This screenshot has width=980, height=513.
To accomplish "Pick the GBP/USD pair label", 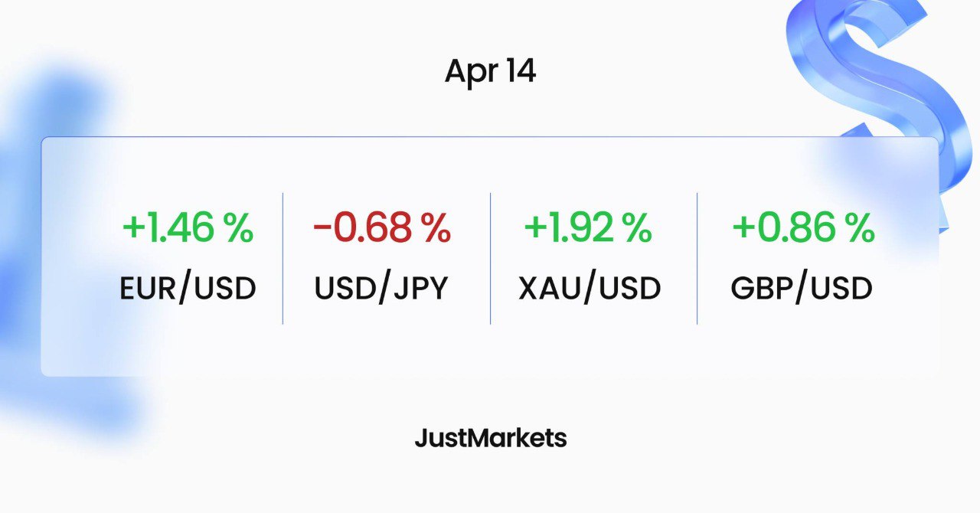I will (x=802, y=289).
